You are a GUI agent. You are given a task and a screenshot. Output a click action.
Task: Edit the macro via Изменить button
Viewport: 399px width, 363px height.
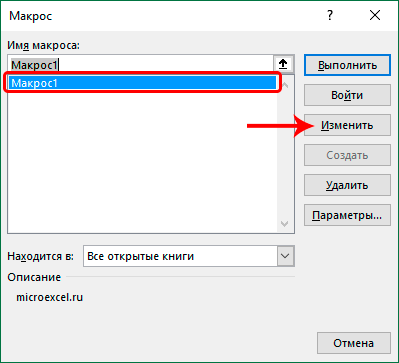pos(347,125)
